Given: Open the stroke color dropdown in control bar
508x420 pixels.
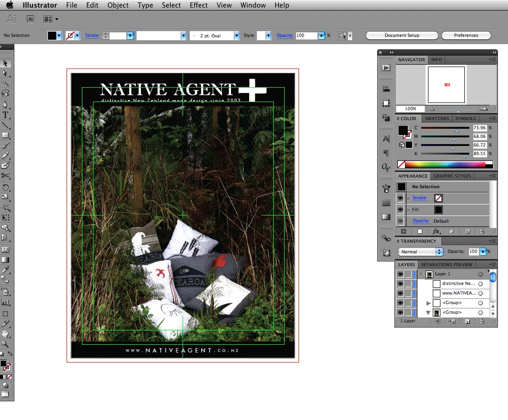Looking at the screenshot, I should [x=77, y=35].
